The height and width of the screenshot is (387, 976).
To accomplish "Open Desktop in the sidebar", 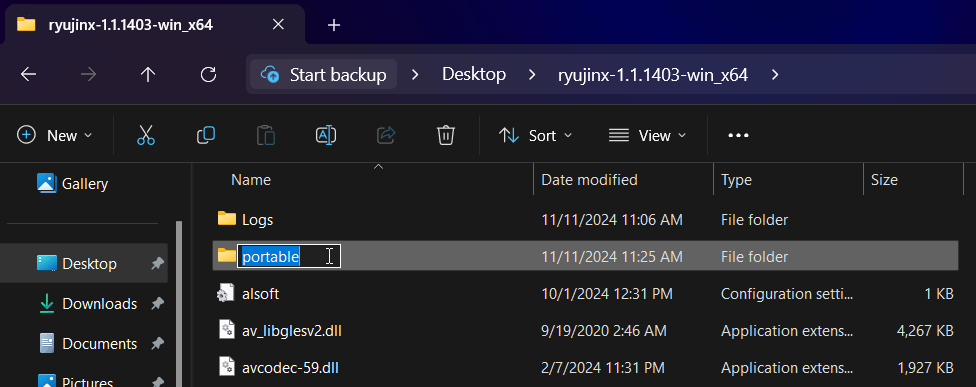I will point(84,264).
